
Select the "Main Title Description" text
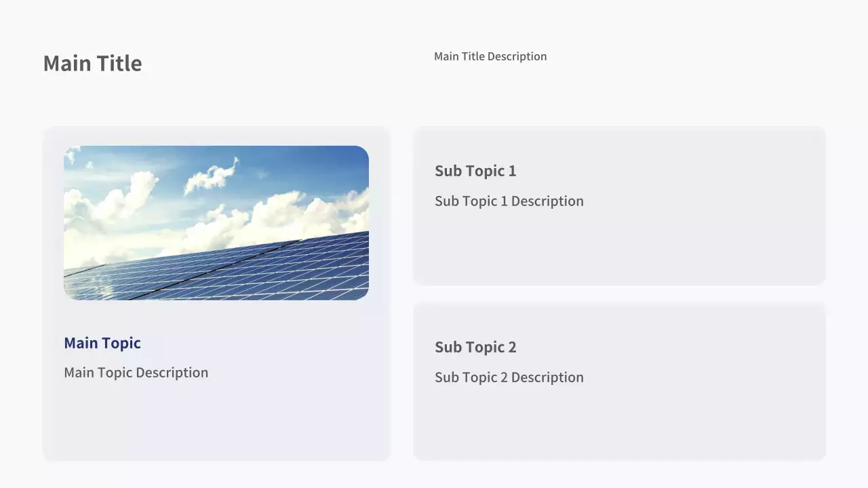(x=490, y=56)
